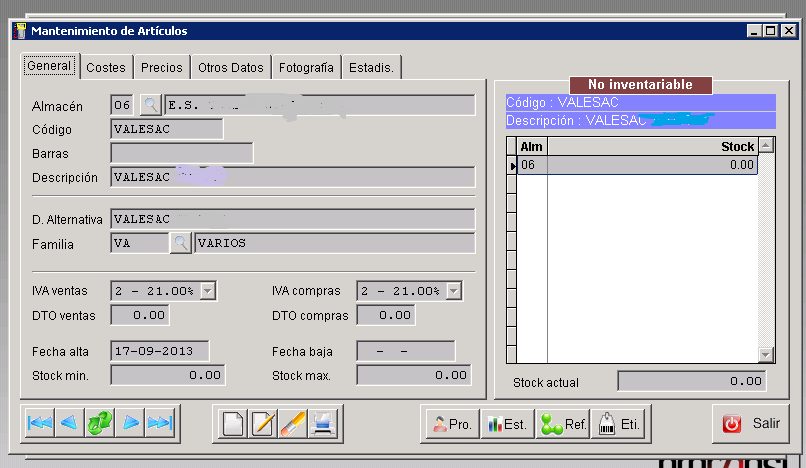Click the blue Descripción banner

click(640, 120)
